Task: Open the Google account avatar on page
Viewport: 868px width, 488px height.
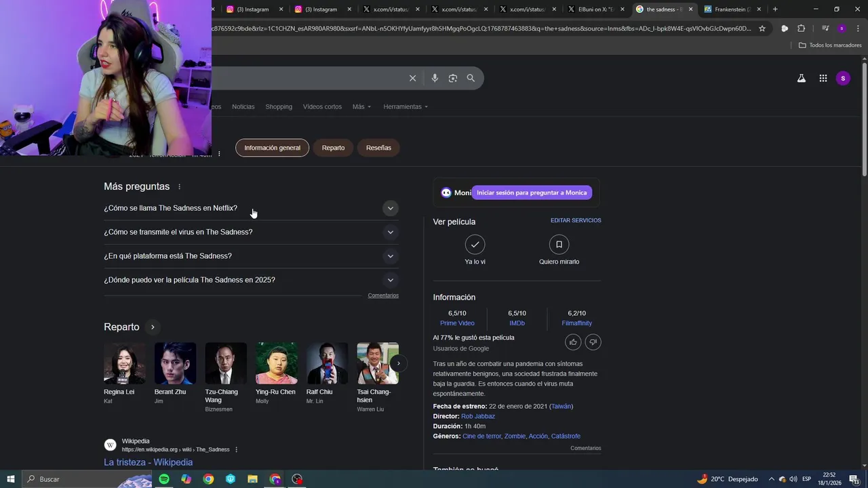Action: 843,78
